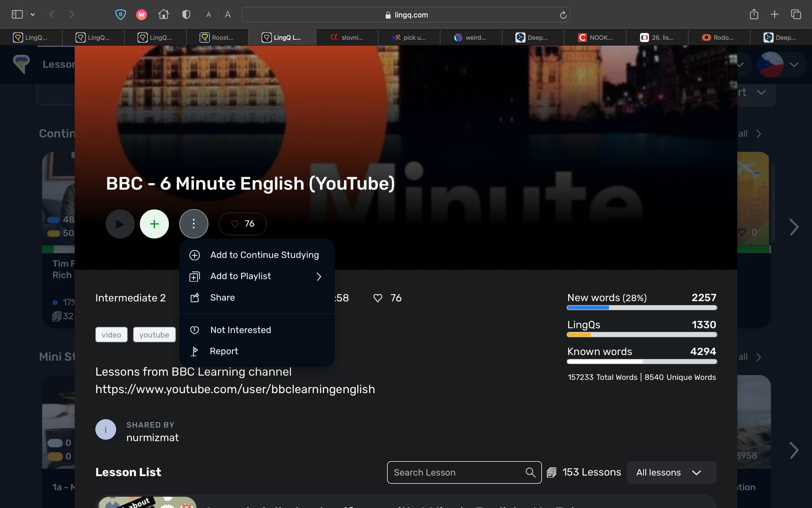Click the right carousel arrow for Mini Stories row
The image size is (812, 508).
click(x=794, y=450)
